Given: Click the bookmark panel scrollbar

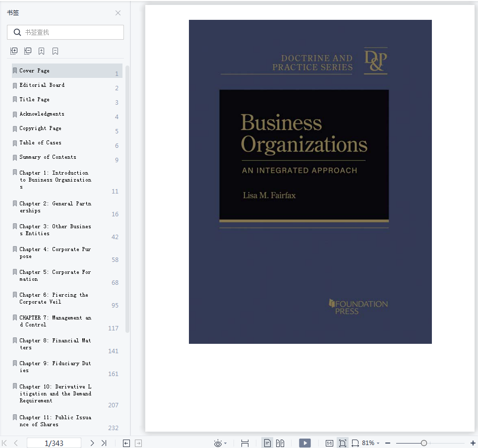Looking at the screenshot, I should coord(127,199).
